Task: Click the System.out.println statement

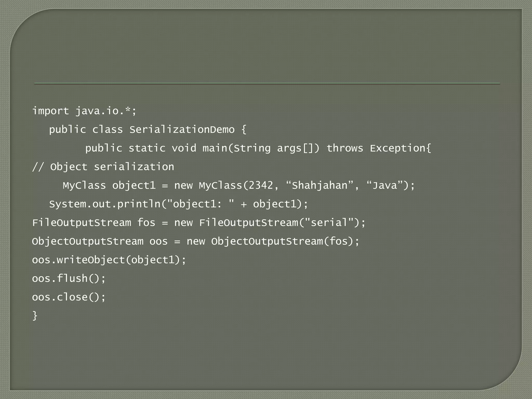Action: pyautogui.click(x=178, y=204)
